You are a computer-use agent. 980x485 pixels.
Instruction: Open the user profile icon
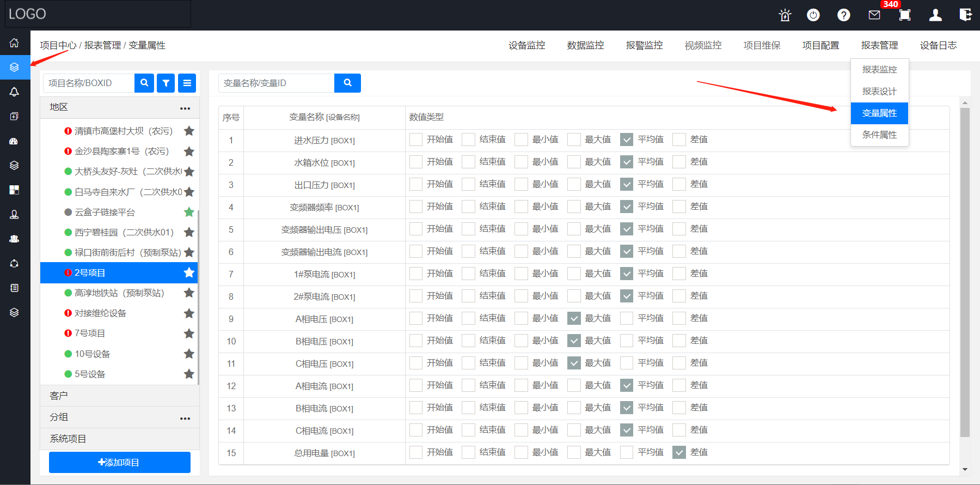click(x=935, y=15)
